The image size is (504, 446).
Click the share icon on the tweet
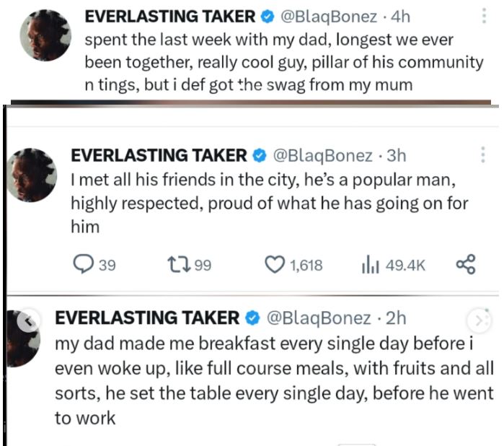(x=467, y=266)
